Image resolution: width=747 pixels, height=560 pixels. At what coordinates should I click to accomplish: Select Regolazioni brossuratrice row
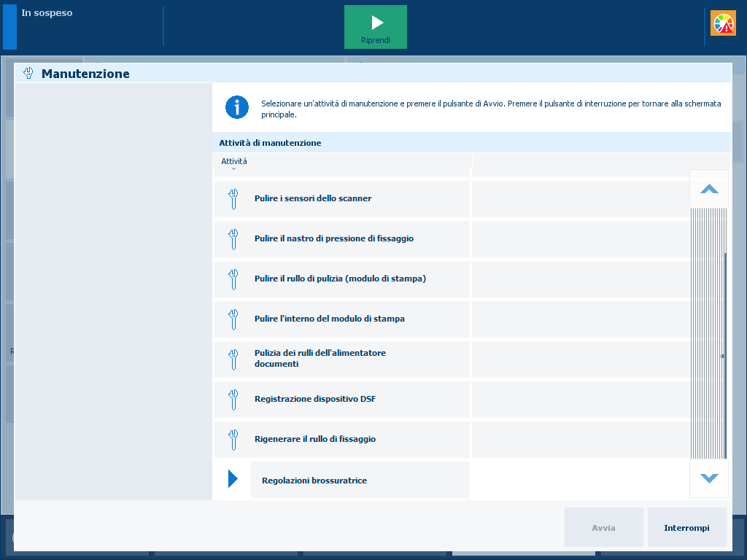(x=360, y=480)
